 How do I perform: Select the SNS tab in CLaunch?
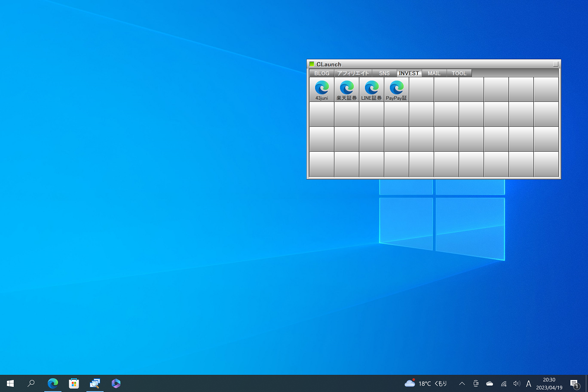[x=384, y=73]
